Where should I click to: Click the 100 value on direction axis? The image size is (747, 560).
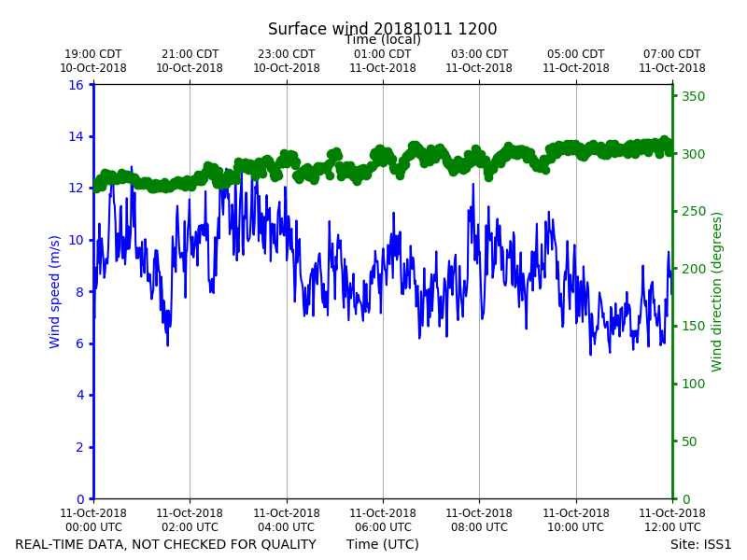(x=693, y=384)
